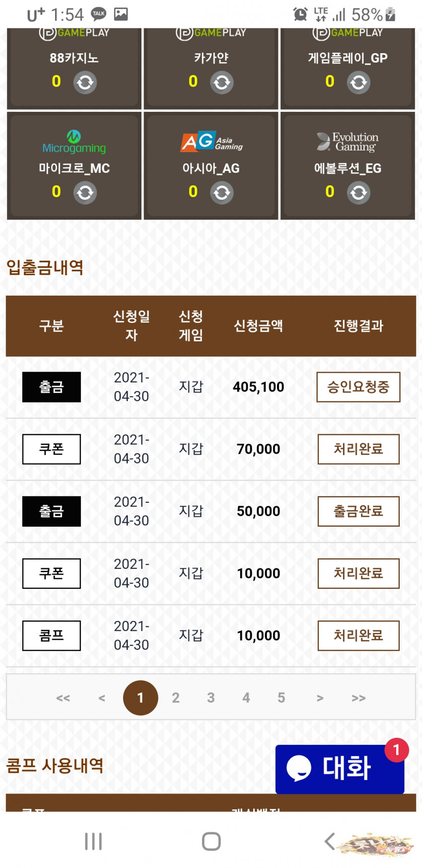The height and width of the screenshot is (868, 422).
Task: Refresh the 카가얀 balance
Action: pyautogui.click(x=222, y=82)
